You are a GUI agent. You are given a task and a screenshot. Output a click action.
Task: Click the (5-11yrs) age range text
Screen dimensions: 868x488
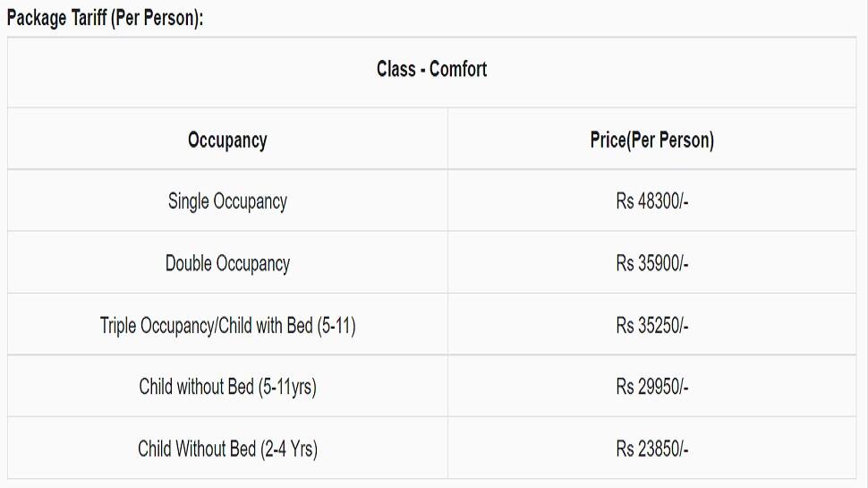287,387
